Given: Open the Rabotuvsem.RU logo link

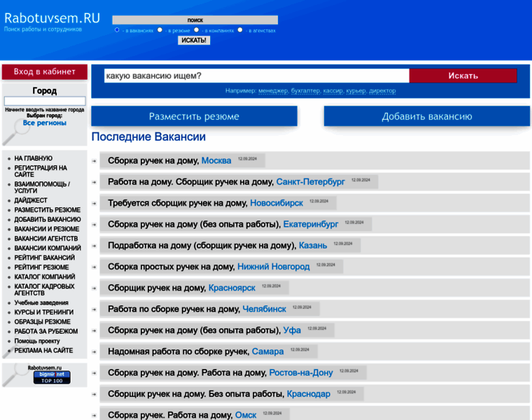Looking at the screenshot, I should 52,18.
